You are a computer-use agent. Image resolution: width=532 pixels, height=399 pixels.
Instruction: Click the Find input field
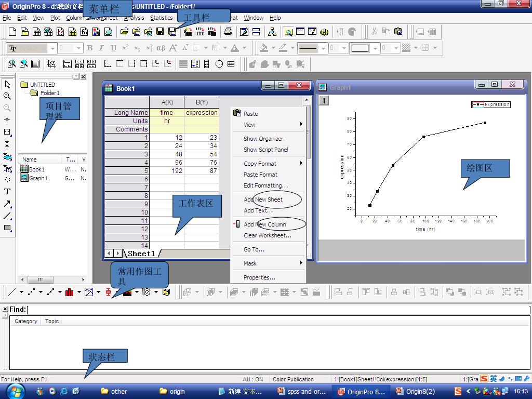(278, 310)
